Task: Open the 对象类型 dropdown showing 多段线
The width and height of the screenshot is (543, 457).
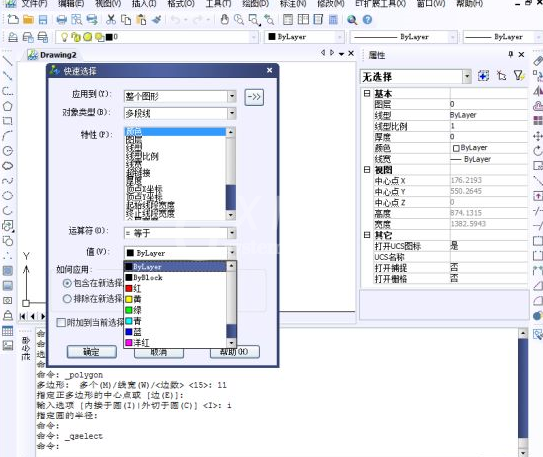Action: (232, 113)
